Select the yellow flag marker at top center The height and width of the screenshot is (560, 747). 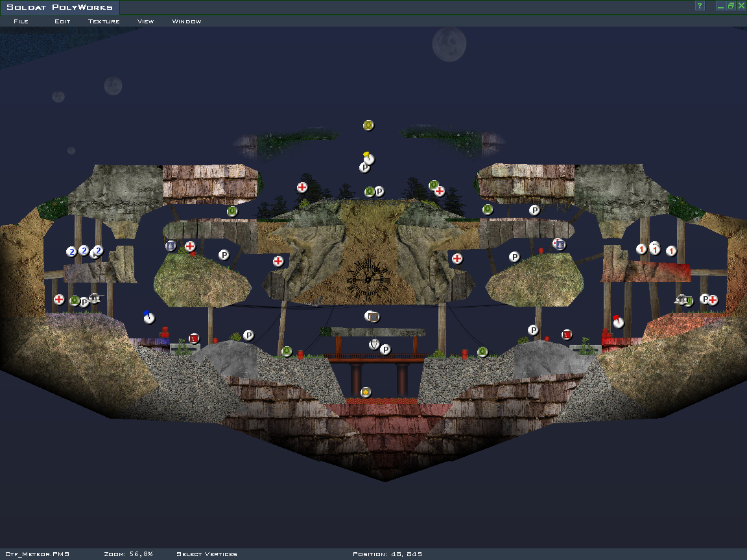(x=368, y=157)
